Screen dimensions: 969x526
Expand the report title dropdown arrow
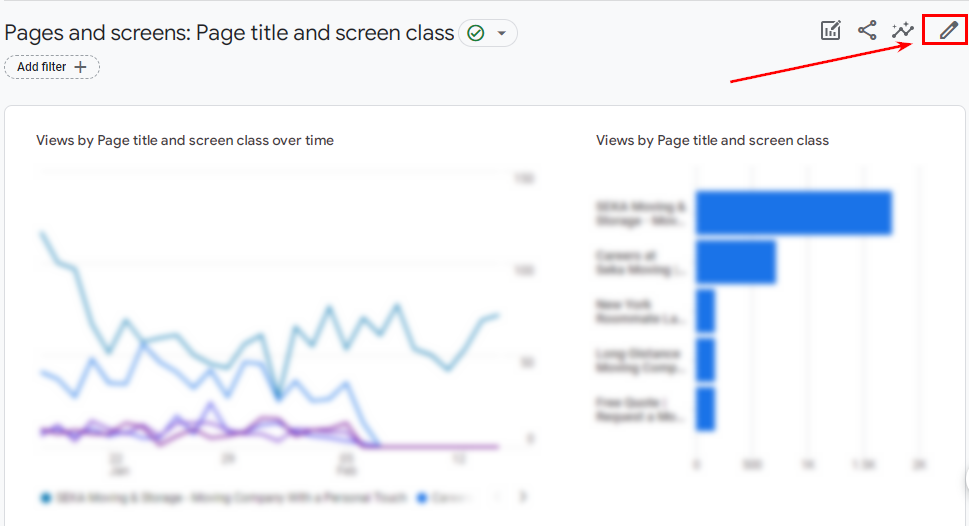pyautogui.click(x=502, y=33)
